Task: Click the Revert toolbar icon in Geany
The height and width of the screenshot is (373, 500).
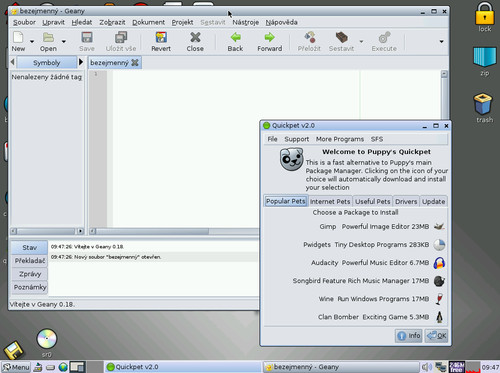Action: coord(161,37)
